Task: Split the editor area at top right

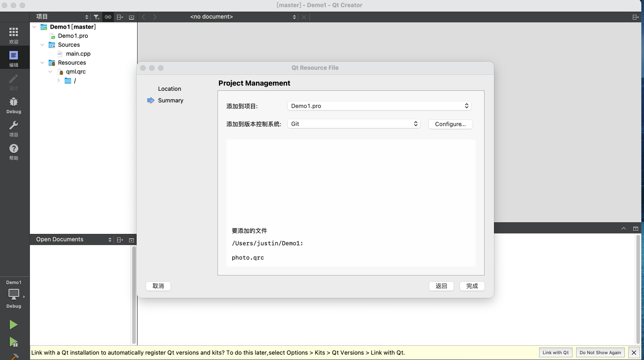Action: click(636, 17)
